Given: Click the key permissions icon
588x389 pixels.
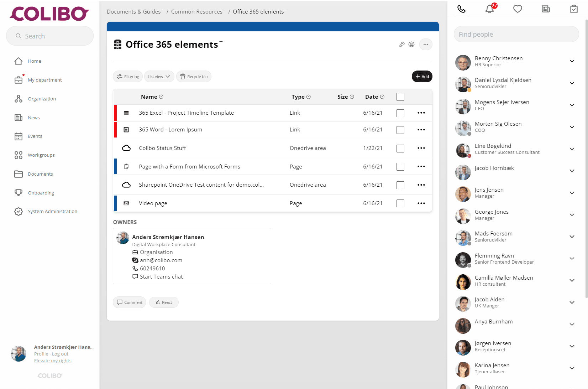Looking at the screenshot, I should click(402, 45).
